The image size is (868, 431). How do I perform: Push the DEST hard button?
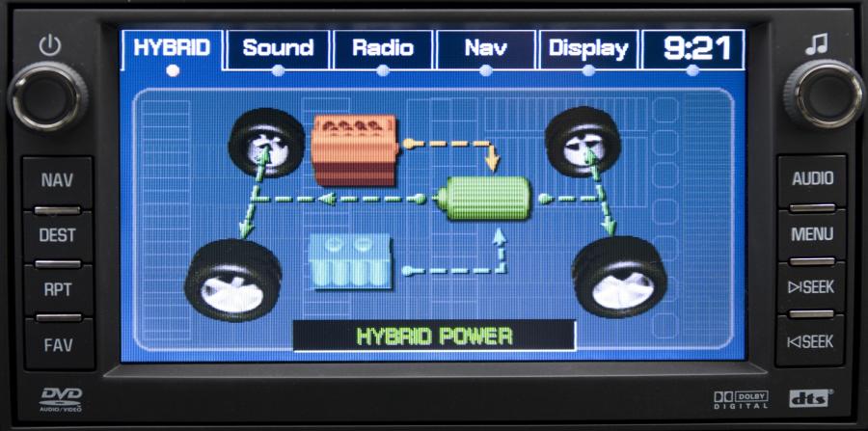[x=58, y=235]
